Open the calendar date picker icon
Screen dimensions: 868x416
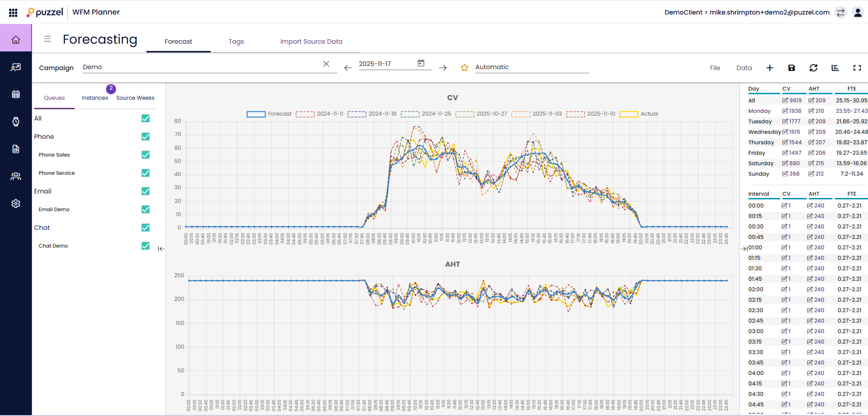pyautogui.click(x=421, y=63)
